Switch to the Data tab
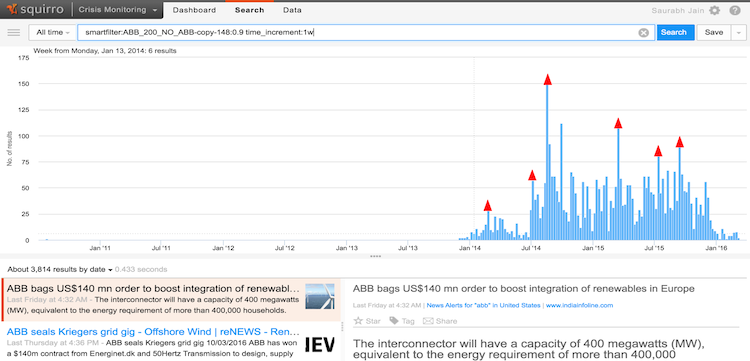The width and height of the screenshot is (750, 361). [x=292, y=10]
